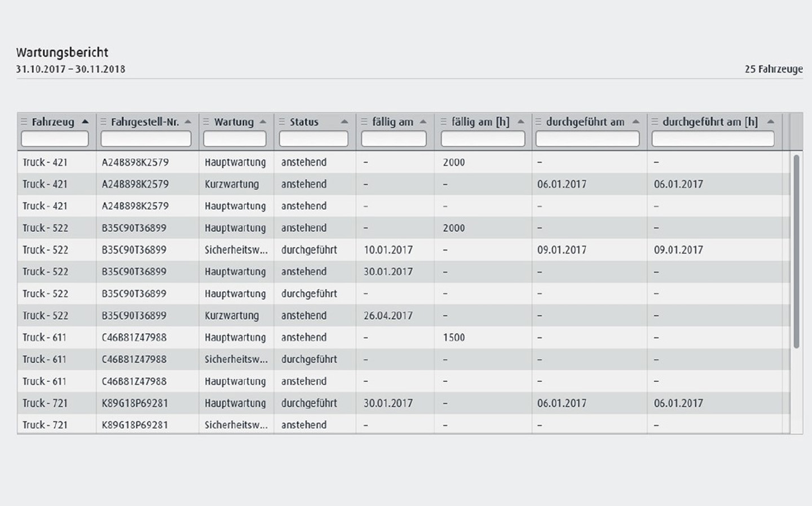This screenshot has height=506, width=812.
Task: Open the Wartung column menu icon
Action: 207,122
